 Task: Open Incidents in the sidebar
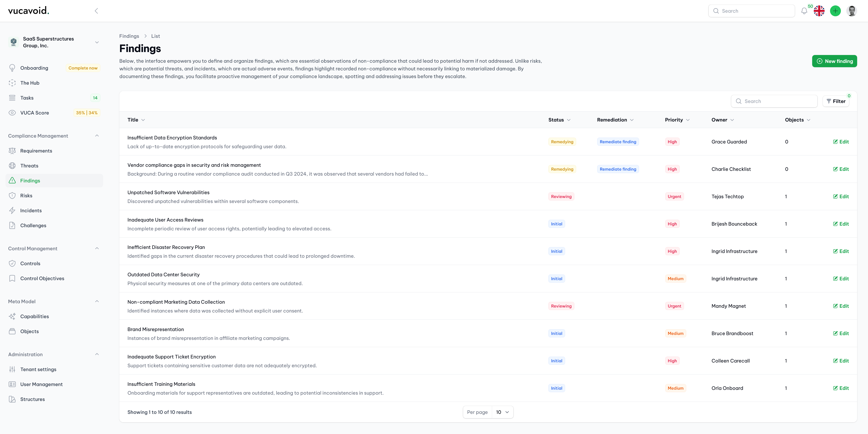click(x=31, y=210)
